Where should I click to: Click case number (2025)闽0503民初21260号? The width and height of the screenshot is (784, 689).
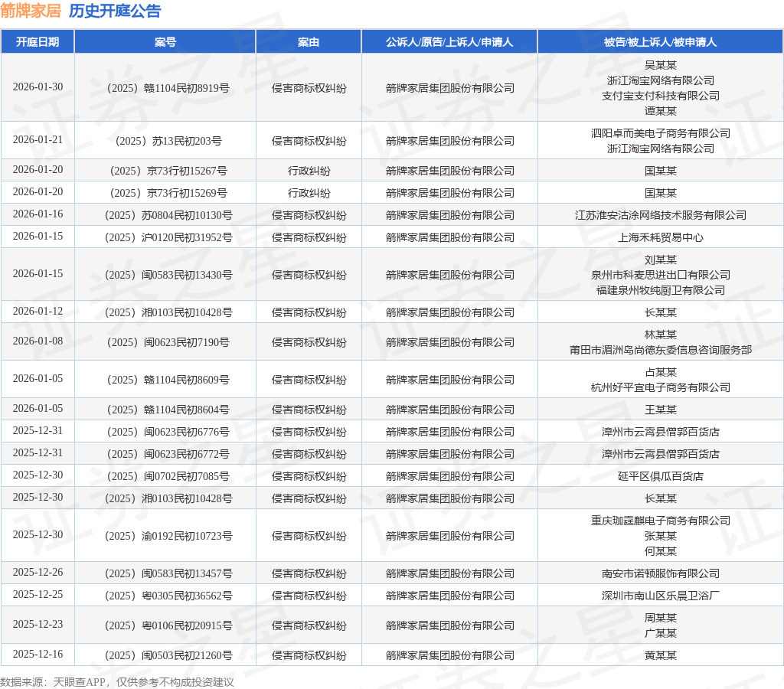coord(168,655)
